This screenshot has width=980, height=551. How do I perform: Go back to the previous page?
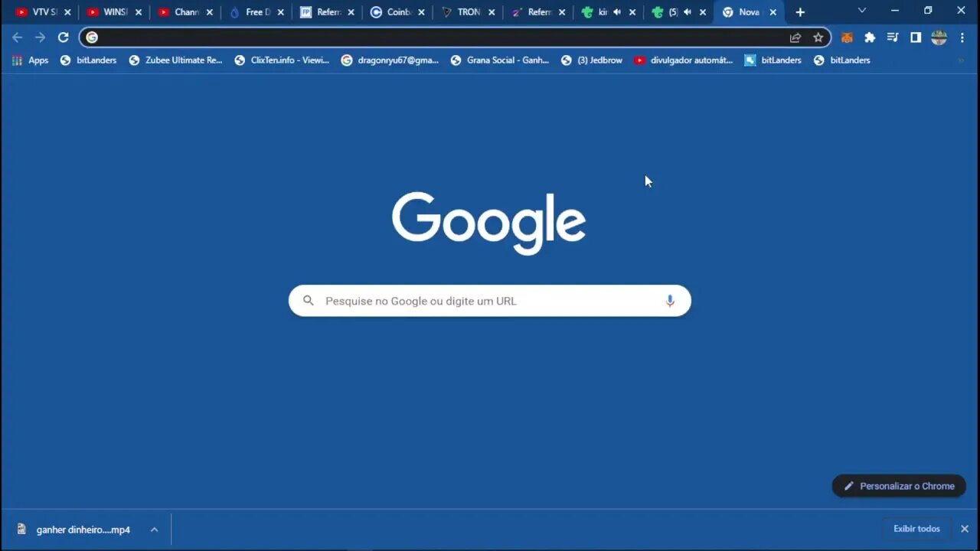point(17,37)
